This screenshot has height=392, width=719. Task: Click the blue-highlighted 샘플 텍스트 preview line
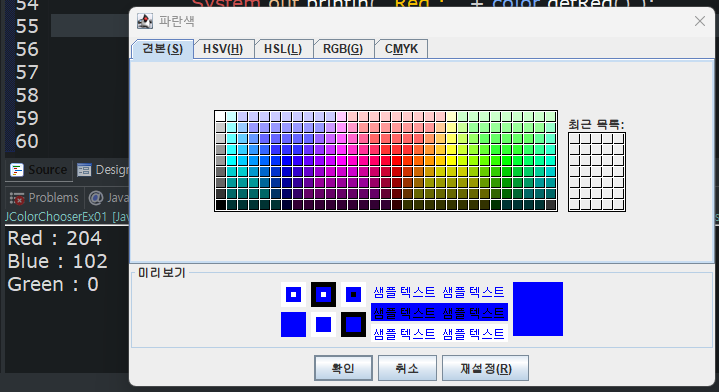point(439,313)
